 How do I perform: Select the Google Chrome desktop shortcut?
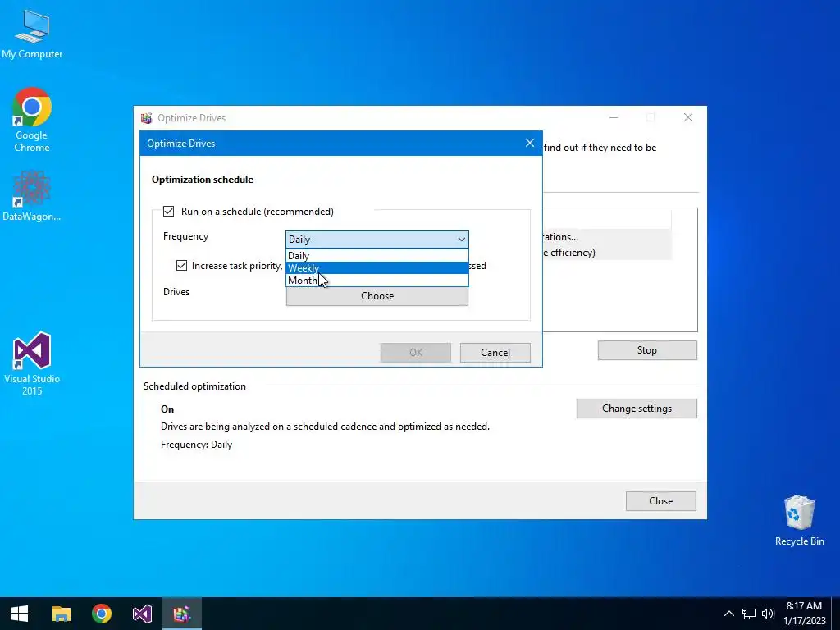[32, 120]
